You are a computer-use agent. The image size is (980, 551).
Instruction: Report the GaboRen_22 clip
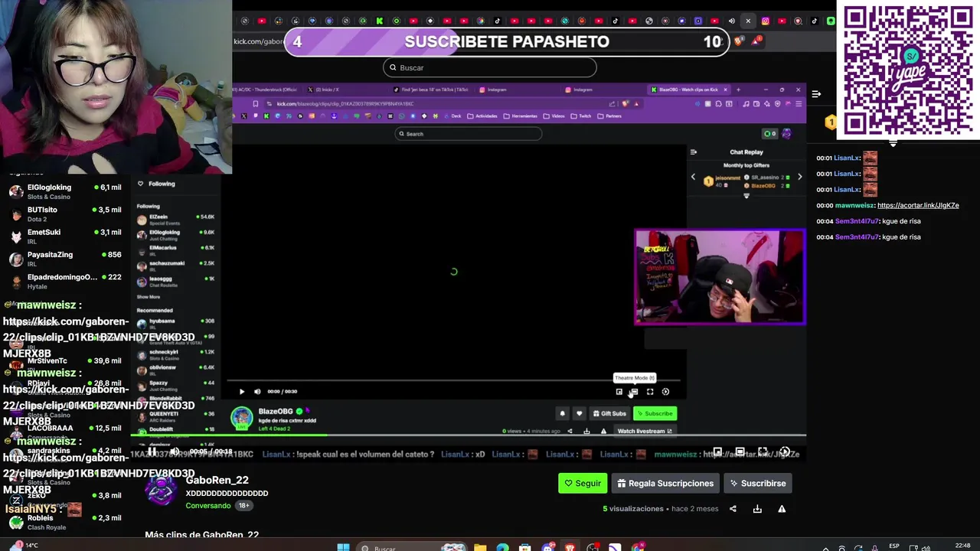pos(782,509)
